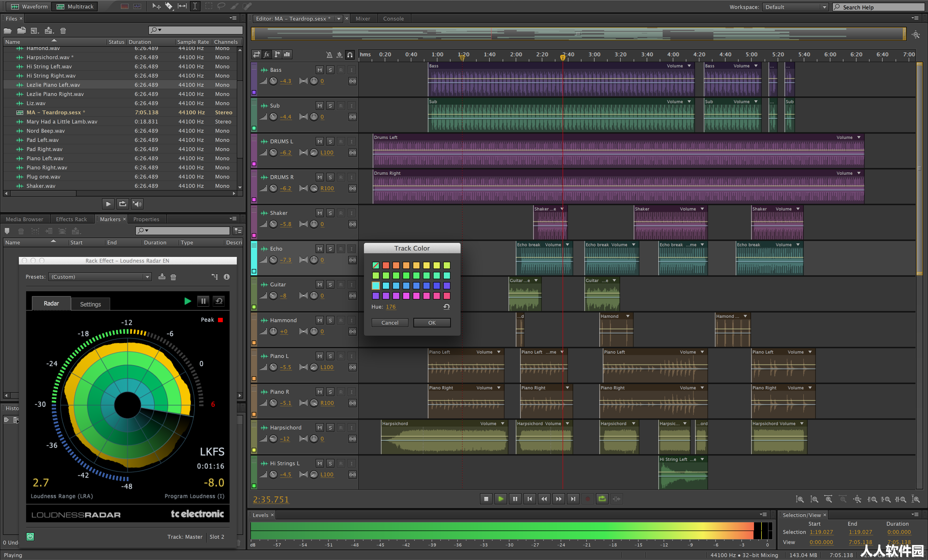This screenshot has width=928, height=560.
Task: Toggle the snapping magnet icon
Action: pos(350,55)
